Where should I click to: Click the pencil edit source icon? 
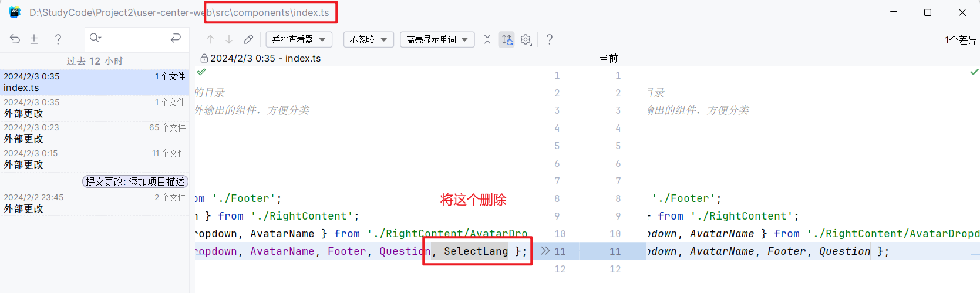pos(248,39)
